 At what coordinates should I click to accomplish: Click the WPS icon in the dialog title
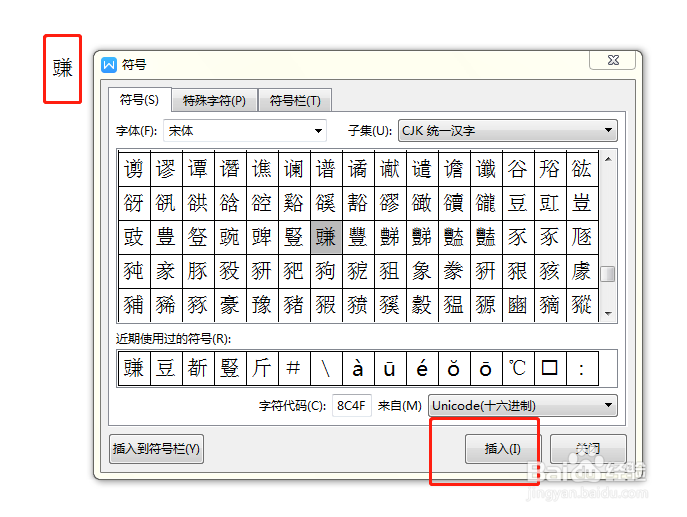[x=109, y=65]
